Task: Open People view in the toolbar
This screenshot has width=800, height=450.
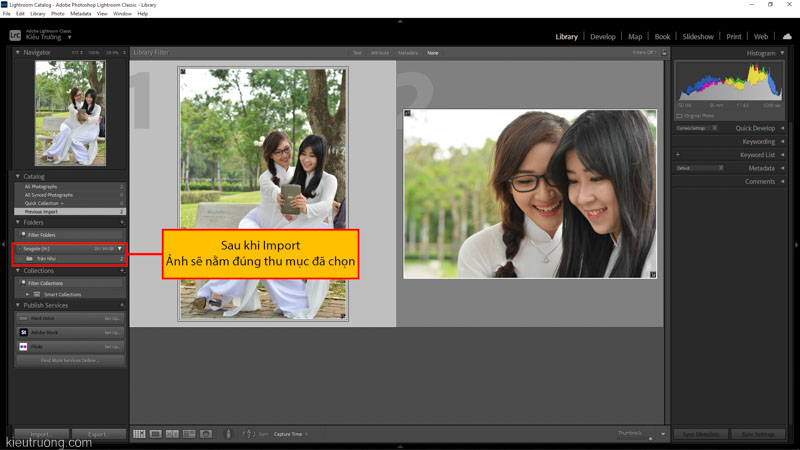Action: point(206,434)
